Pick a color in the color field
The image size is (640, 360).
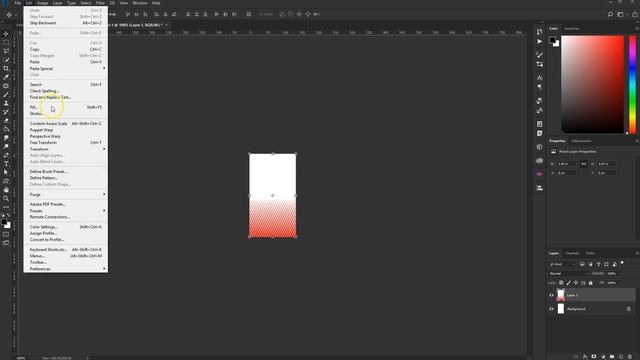coord(593,84)
